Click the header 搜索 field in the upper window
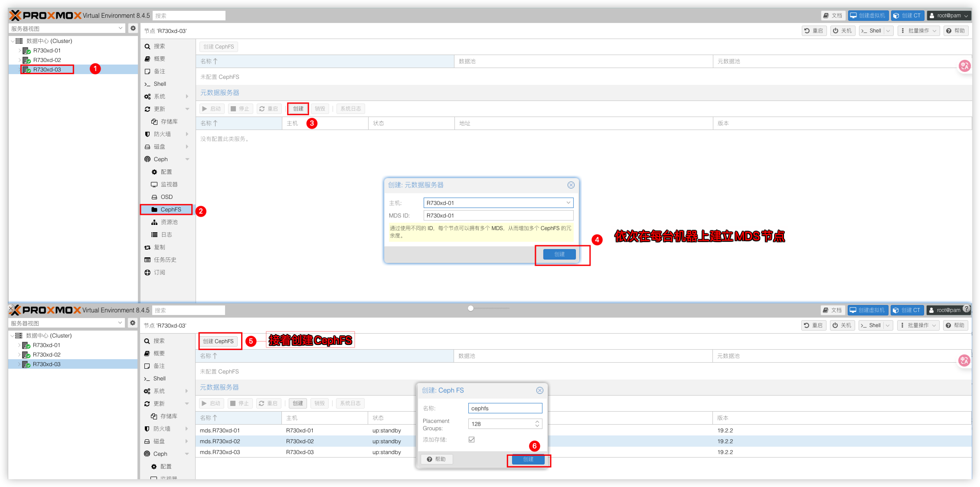980x487 pixels. (189, 16)
